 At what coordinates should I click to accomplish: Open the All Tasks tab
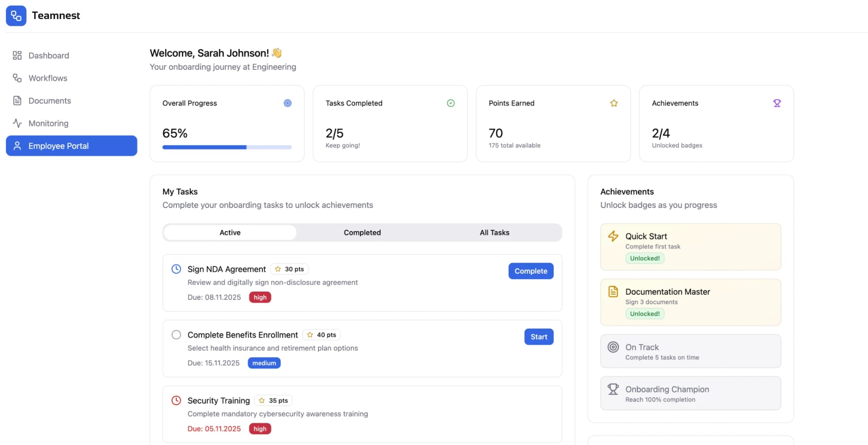point(494,232)
